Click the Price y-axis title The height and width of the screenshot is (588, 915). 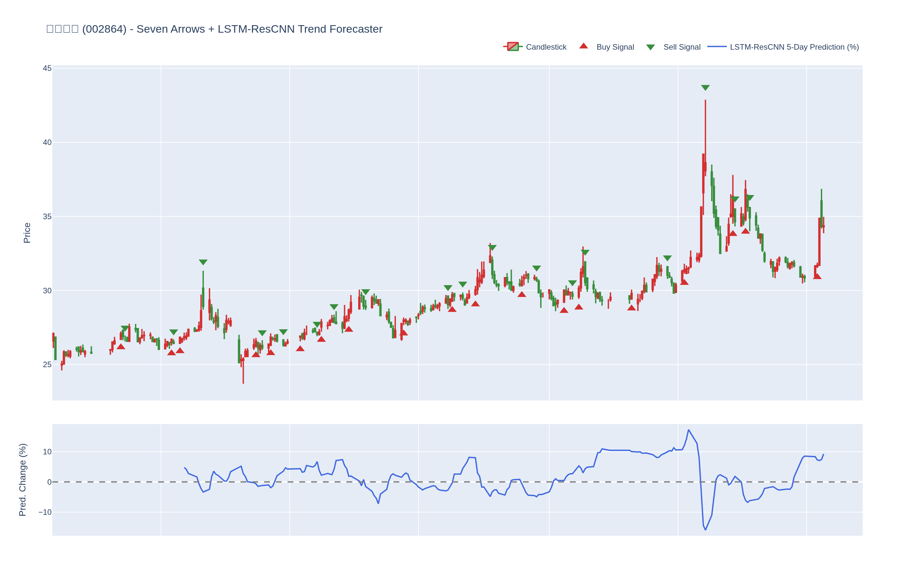pos(27,233)
